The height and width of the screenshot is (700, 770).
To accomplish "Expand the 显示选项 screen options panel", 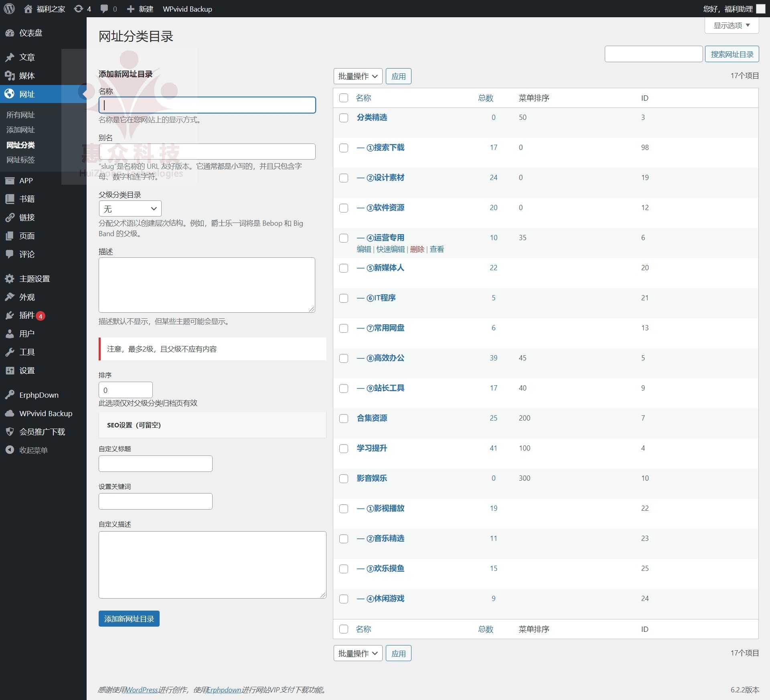I will 731,25.
